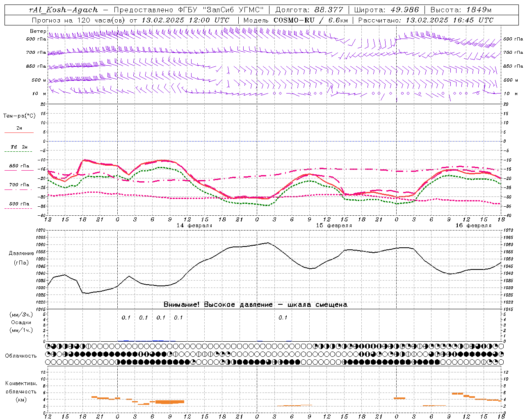Click the station title rAl_Kosh-Agach
The width and height of the screenshot is (525, 420).
(x=64, y=10)
